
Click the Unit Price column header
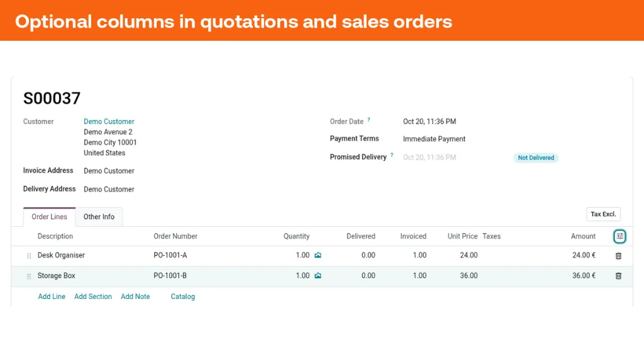[x=462, y=236]
